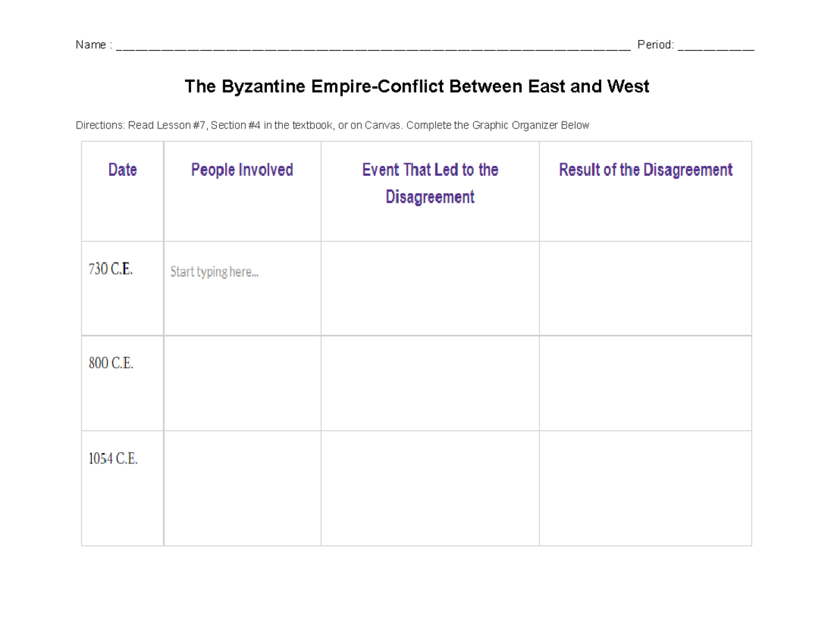Click the Result cell for 800 C.E.
This screenshot has width=834, height=644.
point(646,382)
